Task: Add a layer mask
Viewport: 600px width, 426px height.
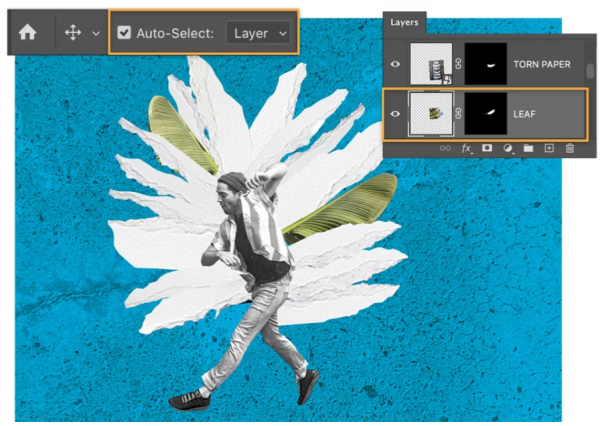Action: click(487, 148)
